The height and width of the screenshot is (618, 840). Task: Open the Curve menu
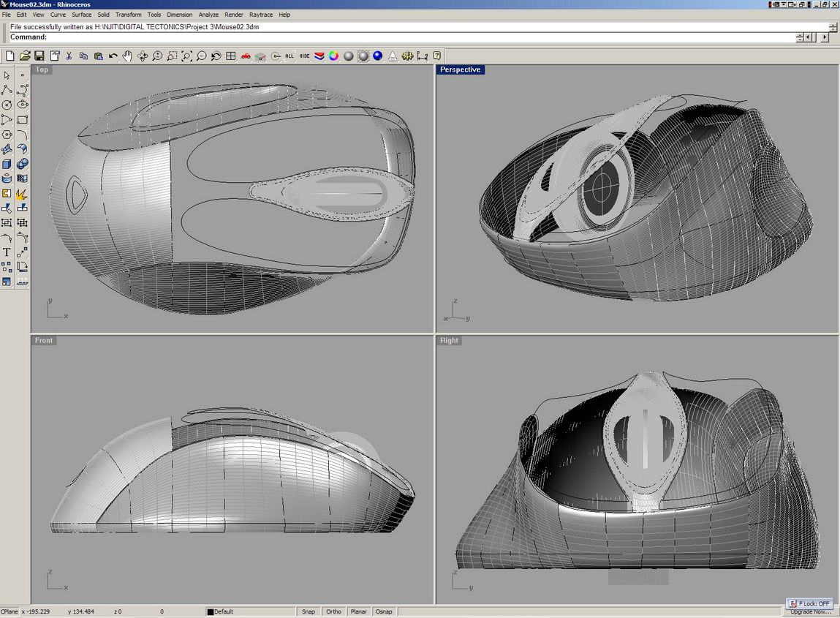coord(58,15)
